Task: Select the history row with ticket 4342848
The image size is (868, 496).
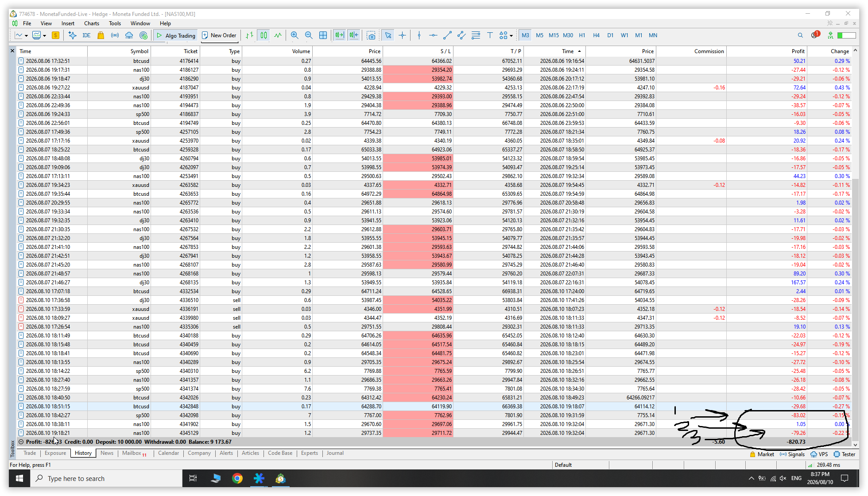Action: (x=434, y=407)
